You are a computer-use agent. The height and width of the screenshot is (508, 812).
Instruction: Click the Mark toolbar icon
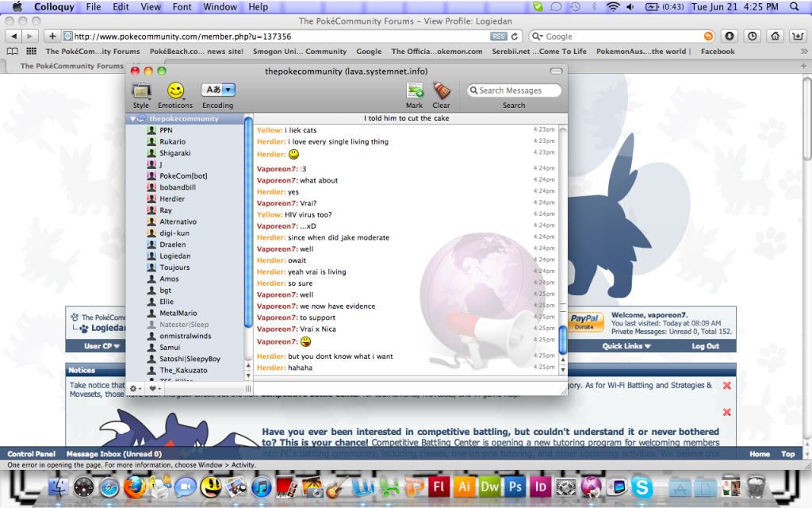(414, 90)
